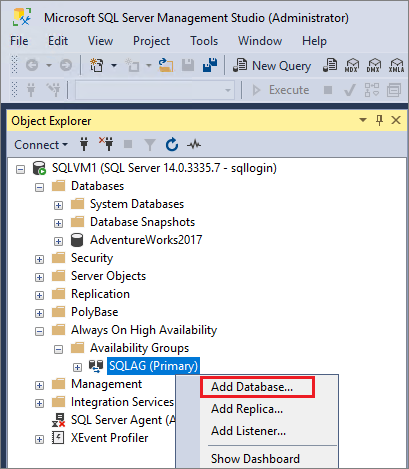This screenshot has height=469, width=409.
Task: Expand the Security folder
Action: click(x=39, y=259)
